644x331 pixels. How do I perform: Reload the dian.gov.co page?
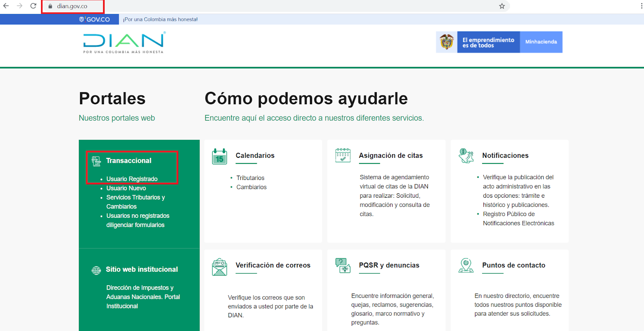[33, 6]
